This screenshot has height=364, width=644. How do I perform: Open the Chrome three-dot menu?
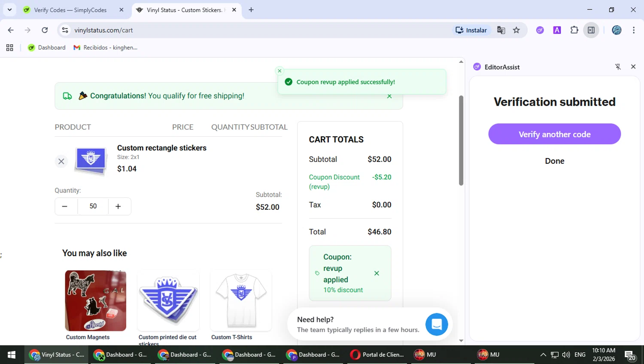[x=634, y=30]
